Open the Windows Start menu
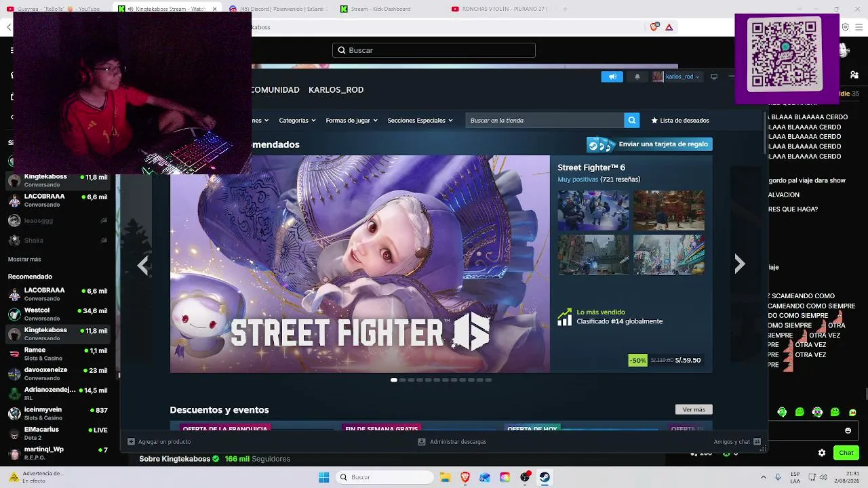The height and width of the screenshot is (488, 868). [323, 477]
